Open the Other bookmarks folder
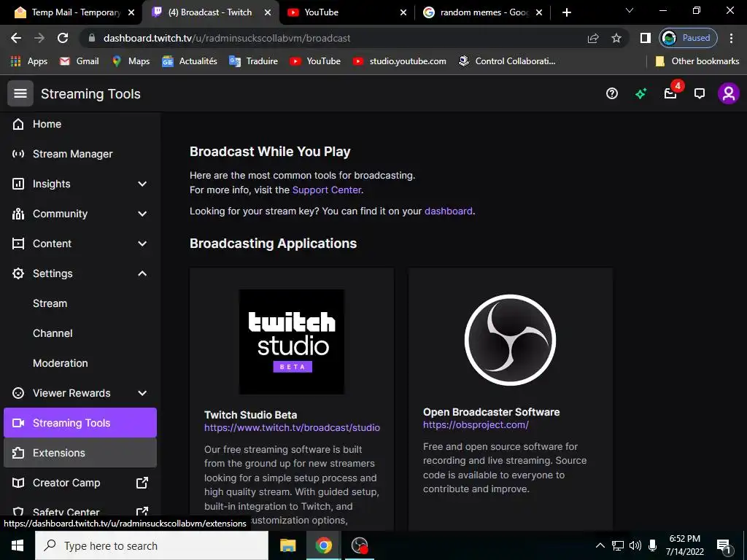The width and height of the screenshot is (747, 560). coord(697,61)
